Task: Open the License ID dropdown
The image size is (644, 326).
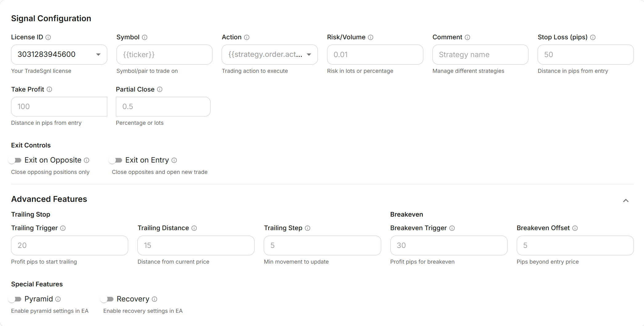Action: (98, 54)
